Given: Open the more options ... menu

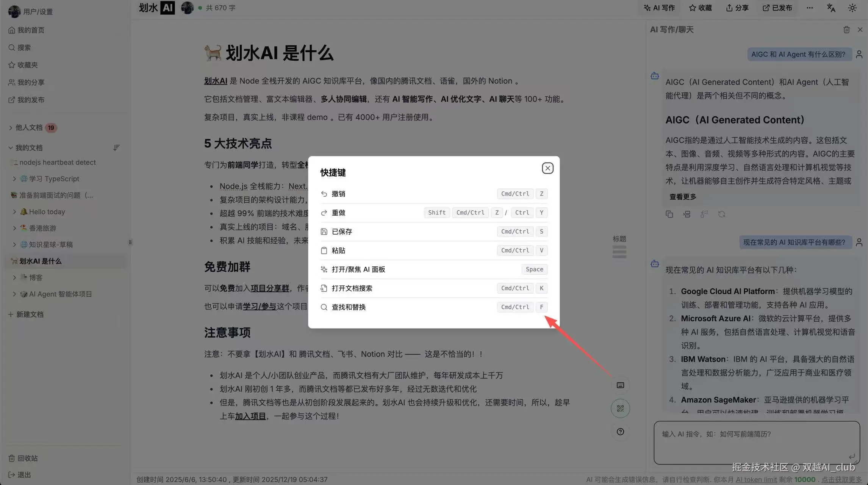Looking at the screenshot, I should click(x=810, y=8).
